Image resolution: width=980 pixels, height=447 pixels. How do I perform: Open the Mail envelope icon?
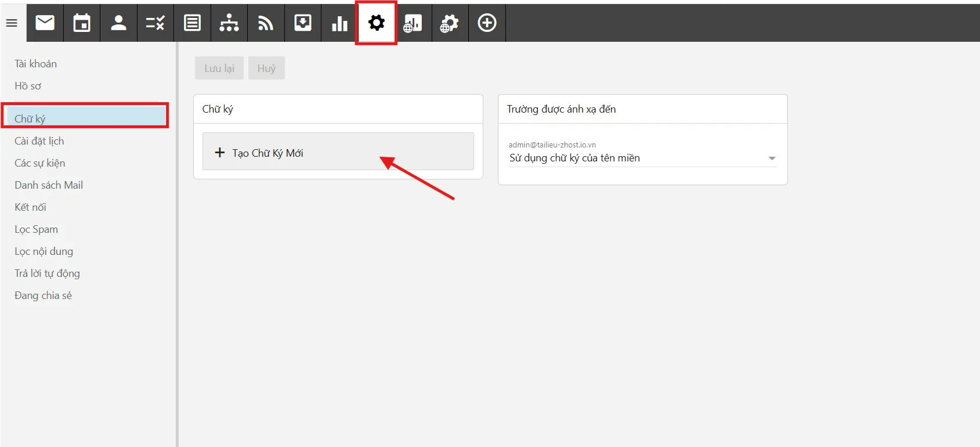click(x=45, y=23)
